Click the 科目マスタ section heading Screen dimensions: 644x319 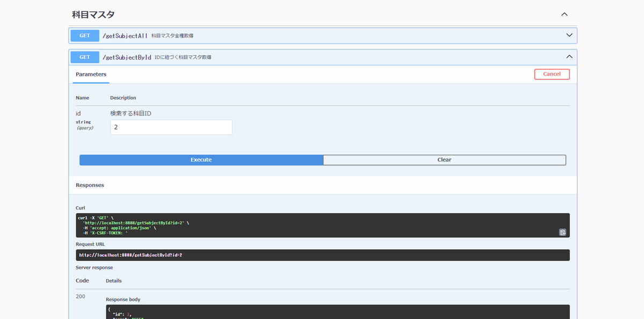(93, 15)
